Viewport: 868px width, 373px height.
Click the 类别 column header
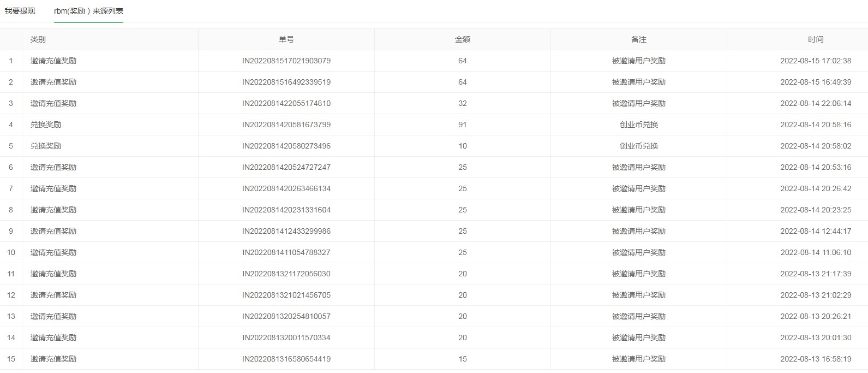pyautogui.click(x=38, y=39)
